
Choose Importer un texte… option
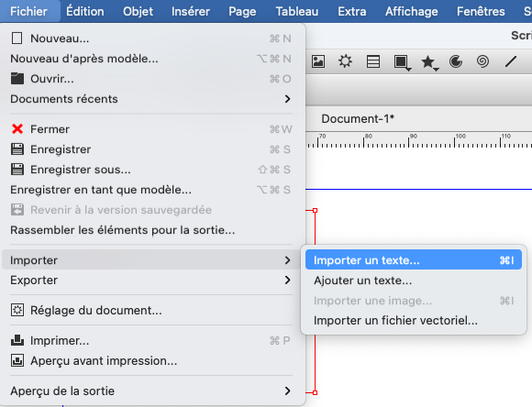(414, 260)
